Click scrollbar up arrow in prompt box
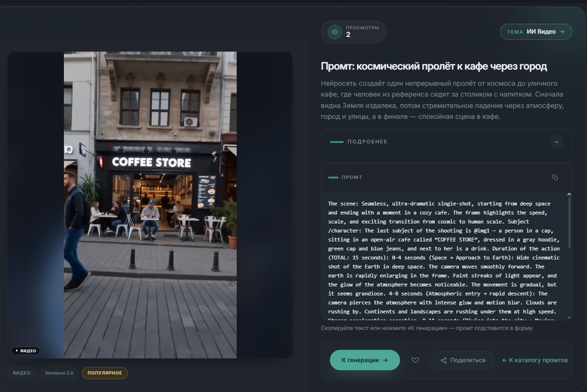This screenshot has height=392, width=587. tap(569, 194)
